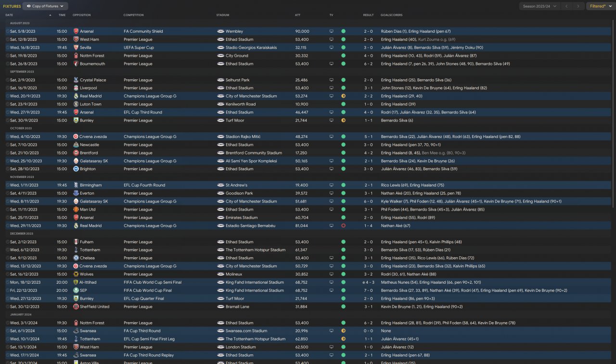This screenshot has height=364, width=616.
Task: Click the stadium icon beside Wembley
Action: (220, 32)
